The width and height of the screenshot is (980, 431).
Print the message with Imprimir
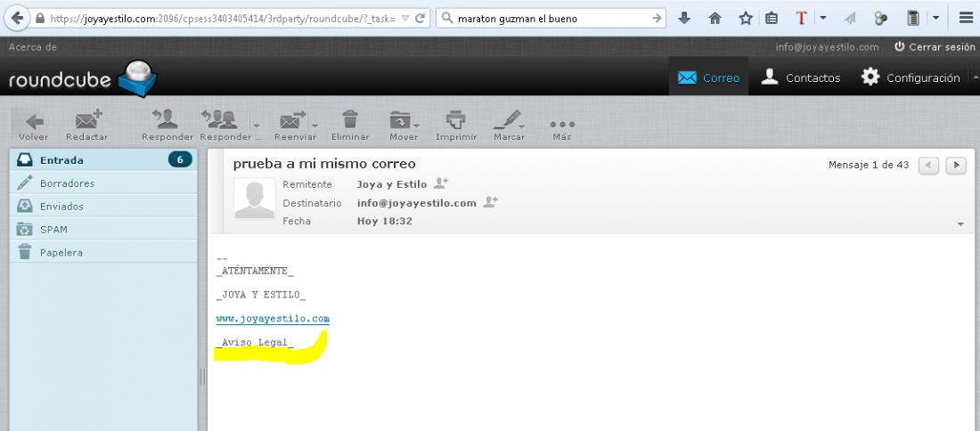tap(456, 126)
